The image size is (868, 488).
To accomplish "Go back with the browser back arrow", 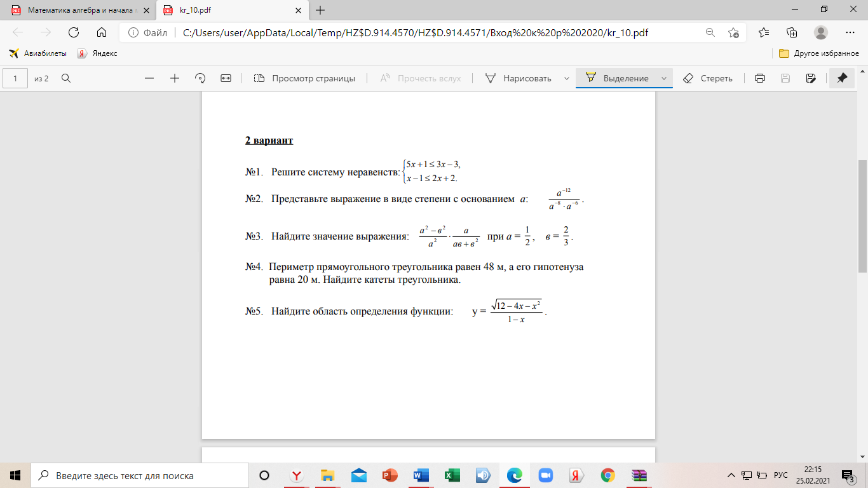I will pyautogui.click(x=18, y=32).
